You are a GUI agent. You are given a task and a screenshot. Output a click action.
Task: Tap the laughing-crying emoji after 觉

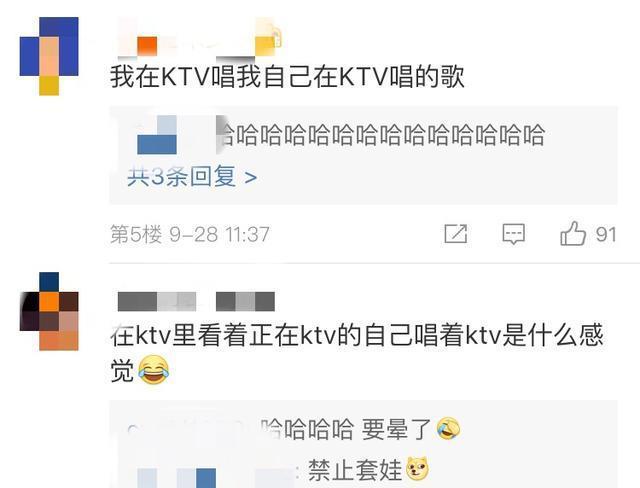(x=153, y=370)
